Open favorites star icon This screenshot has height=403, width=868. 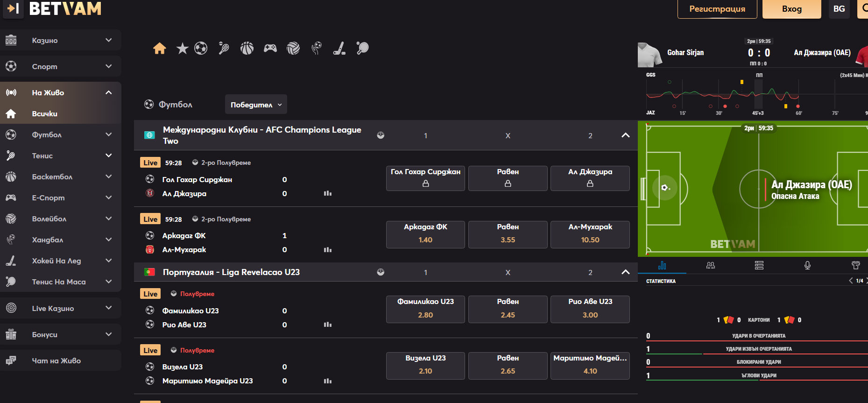[182, 48]
